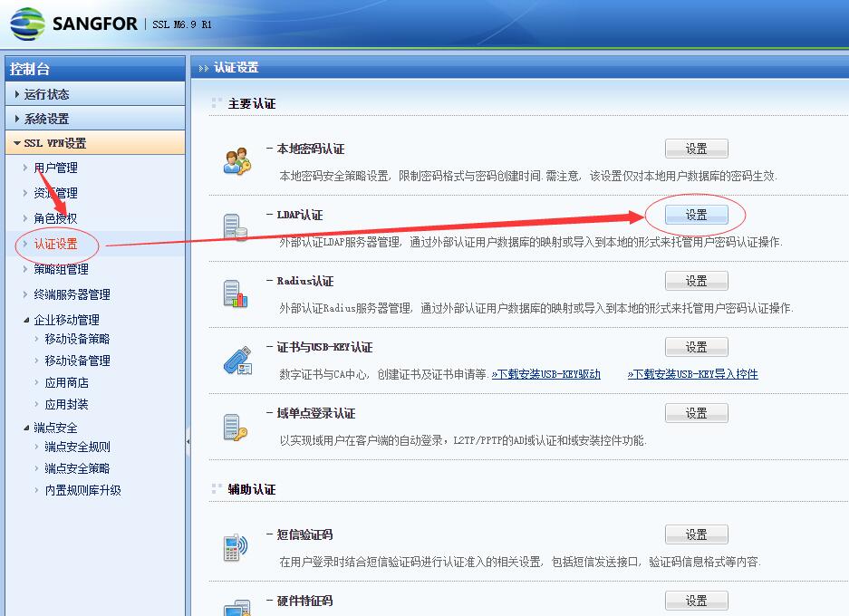Image resolution: width=849 pixels, height=616 pixels.
Task: Click the local password authentication users icon
Action: pyautogui.click(x=237, y=160)
